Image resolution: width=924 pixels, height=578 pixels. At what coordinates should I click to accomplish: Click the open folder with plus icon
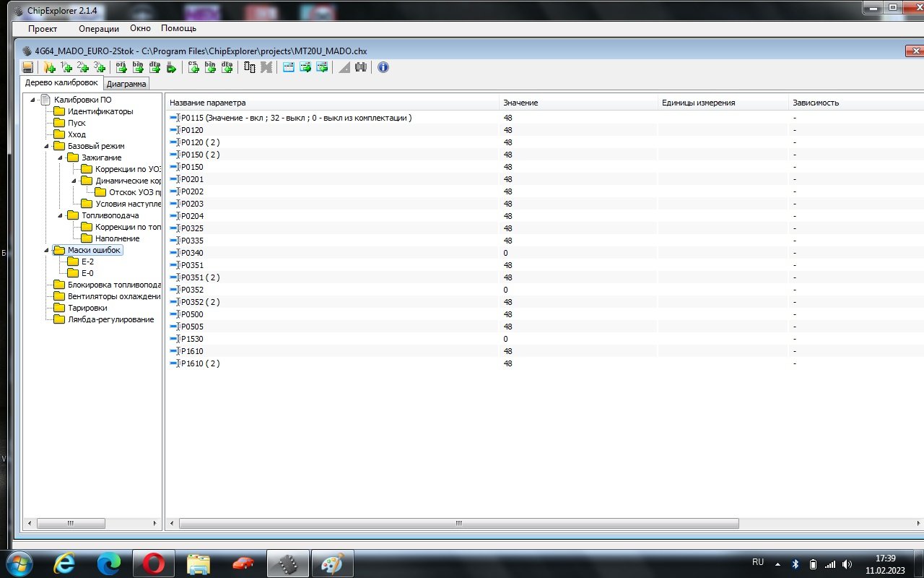point(50,67)
